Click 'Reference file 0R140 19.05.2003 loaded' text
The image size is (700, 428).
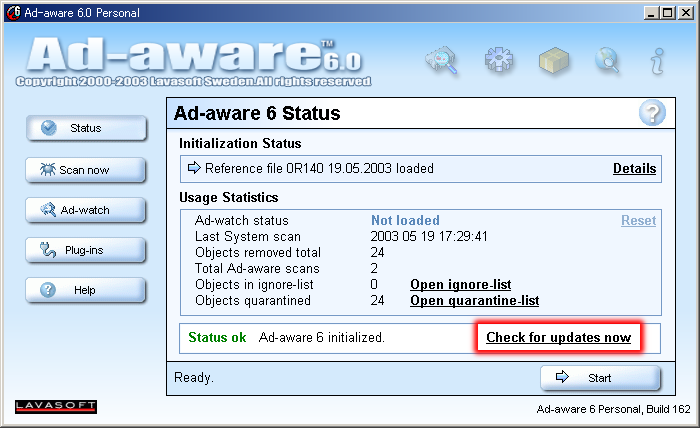point(319,168)
